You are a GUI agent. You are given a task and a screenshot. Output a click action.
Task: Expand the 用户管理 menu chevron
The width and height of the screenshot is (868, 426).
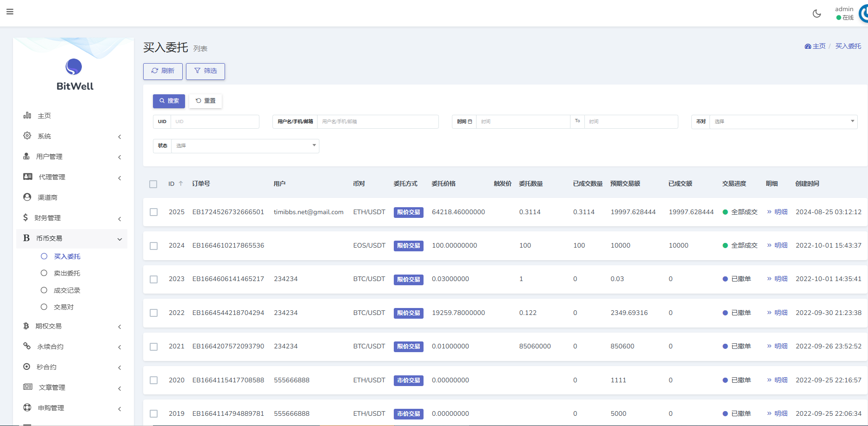tap(119, 157)
